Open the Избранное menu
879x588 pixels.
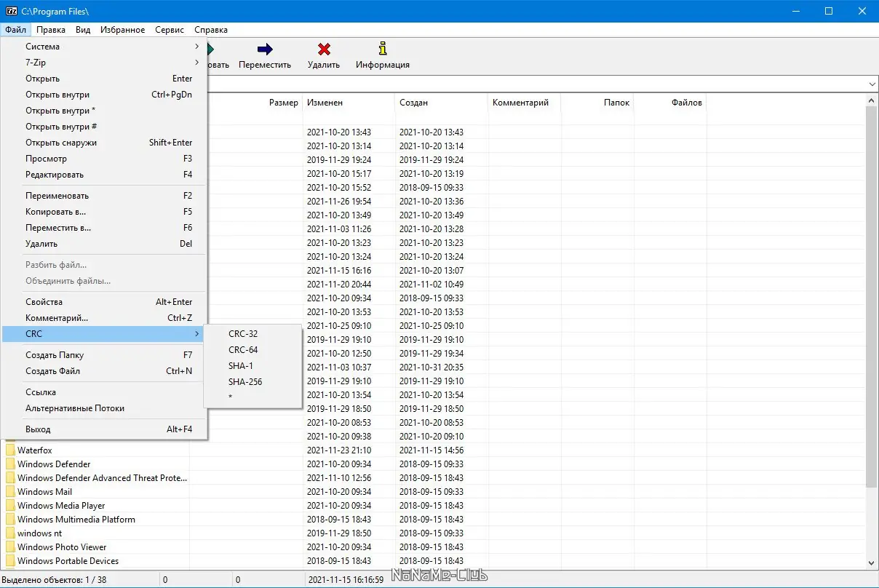(123, 30)
